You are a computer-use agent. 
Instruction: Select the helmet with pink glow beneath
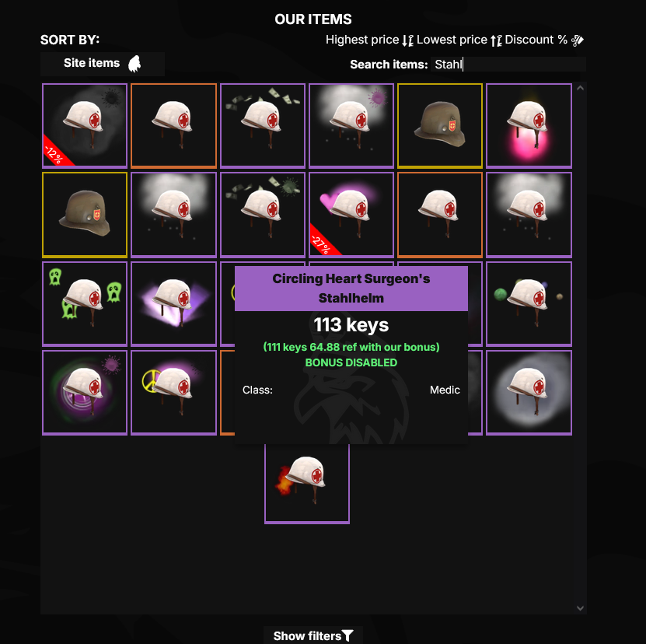[529, 126]
